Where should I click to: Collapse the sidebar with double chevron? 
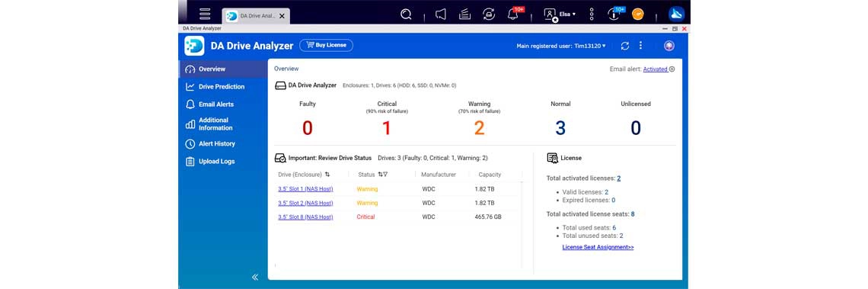255,277
